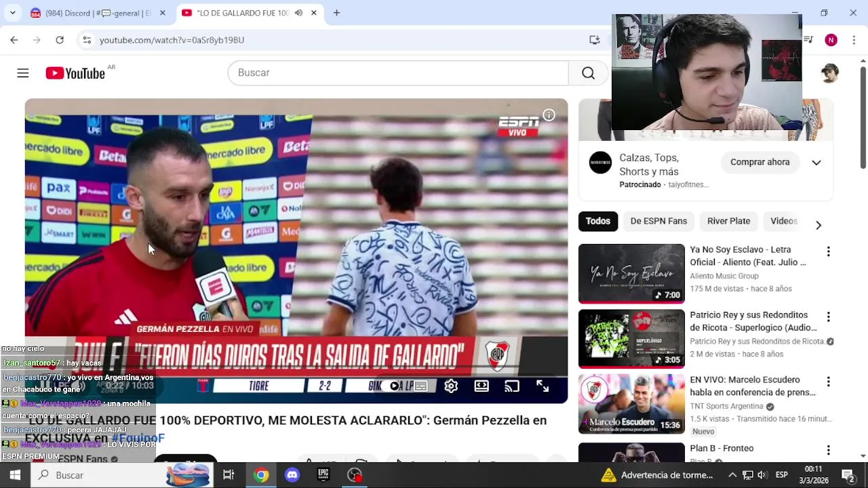
Task: Click the magnifier search button on YouTube
Action: click(x=588, y=73)
